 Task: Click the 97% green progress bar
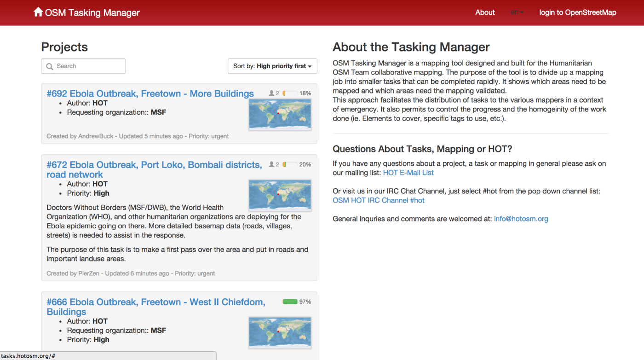290,302
